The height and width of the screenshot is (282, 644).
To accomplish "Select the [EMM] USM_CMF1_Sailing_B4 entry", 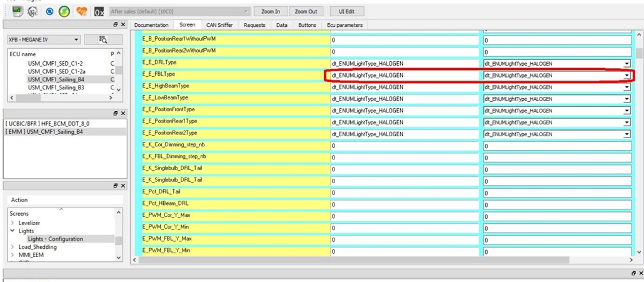I will click(45, 131).
